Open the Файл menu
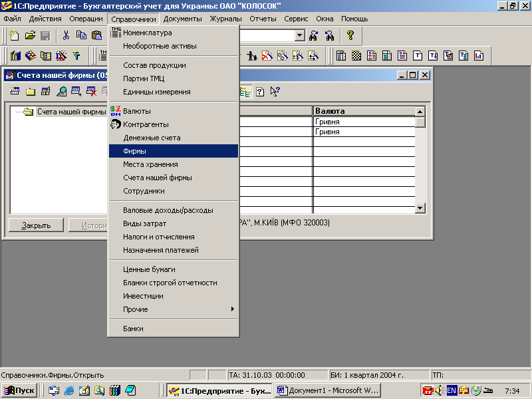The height and width of the screenshot is (399, 532). pos(12,19)
